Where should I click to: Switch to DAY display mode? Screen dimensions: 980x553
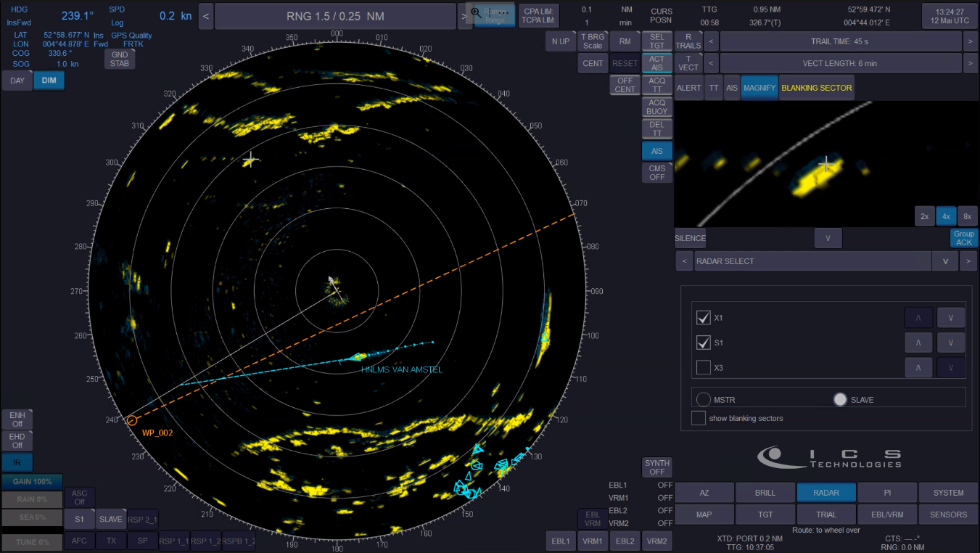(x=17, y=81)
